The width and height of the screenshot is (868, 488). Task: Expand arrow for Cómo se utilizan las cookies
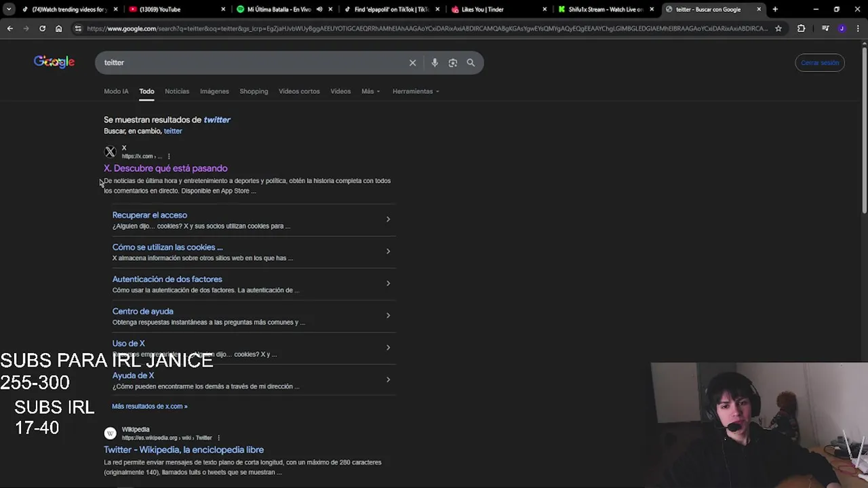pyautogui.click(x=388, y=251)
